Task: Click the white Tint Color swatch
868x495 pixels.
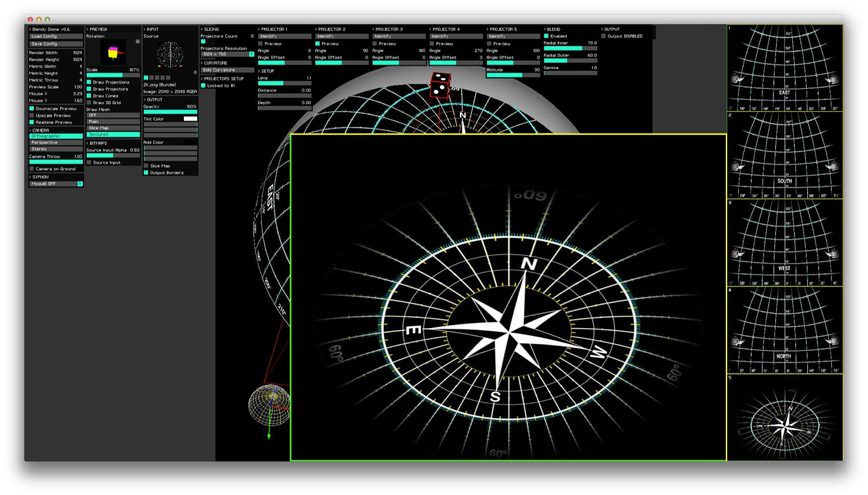Action: click(190, 119)
